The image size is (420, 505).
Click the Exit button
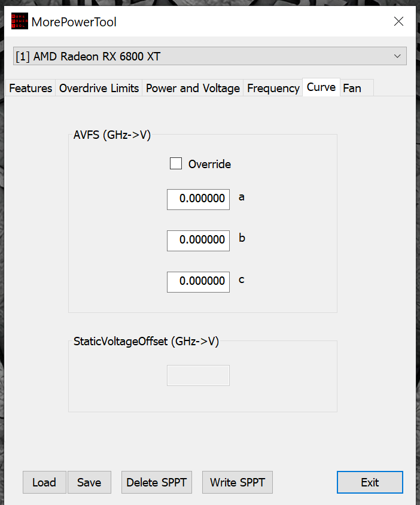tap(370, 482)
